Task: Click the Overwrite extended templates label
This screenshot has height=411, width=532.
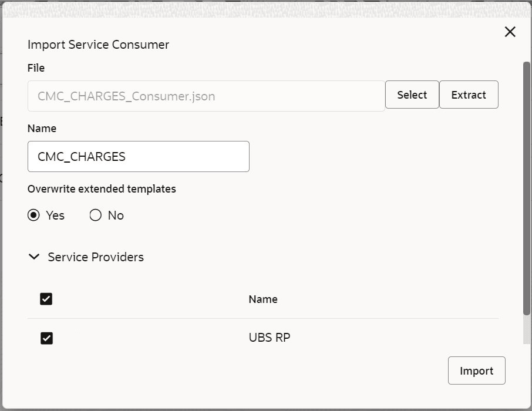Action: pyautogui.click(x=102, y=189)
